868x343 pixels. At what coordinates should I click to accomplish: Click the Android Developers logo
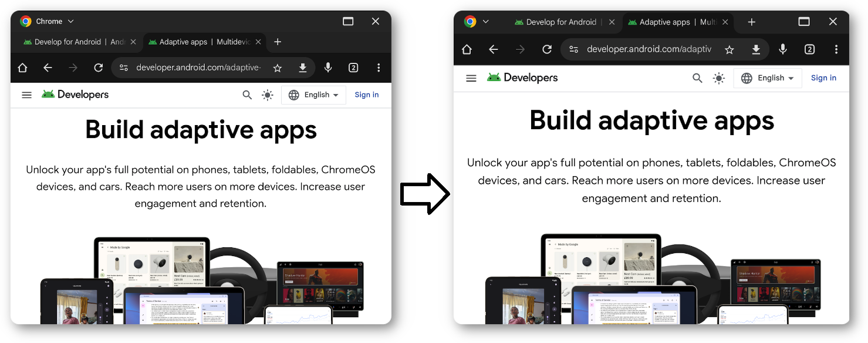coord(75,94)
